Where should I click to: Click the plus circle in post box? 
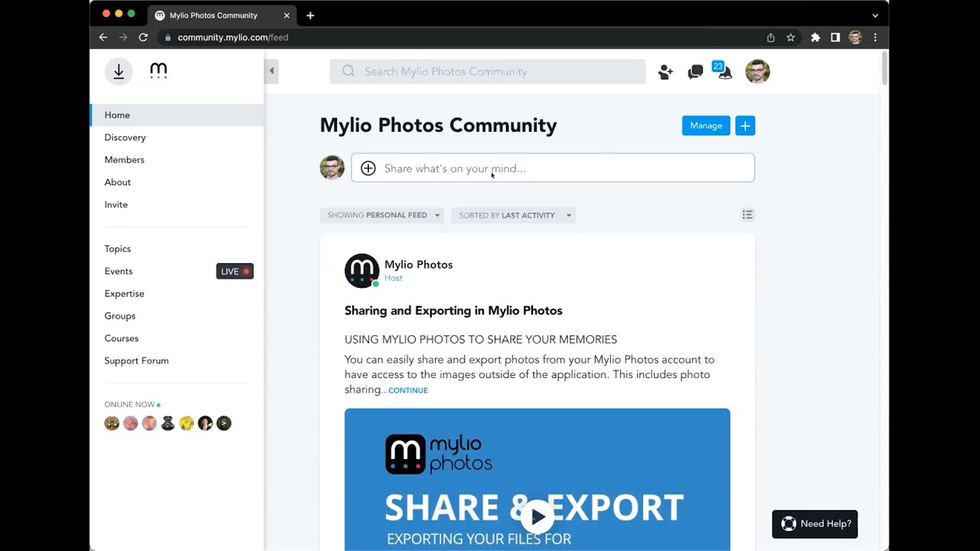(x=368, y=168)
